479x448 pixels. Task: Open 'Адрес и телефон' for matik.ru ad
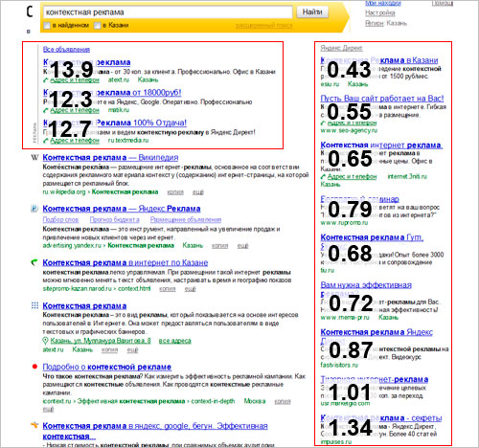coord(75,110)
